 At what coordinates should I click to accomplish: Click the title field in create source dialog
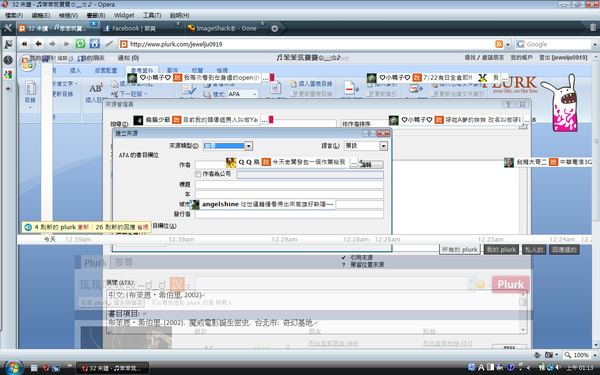point(289,185)
